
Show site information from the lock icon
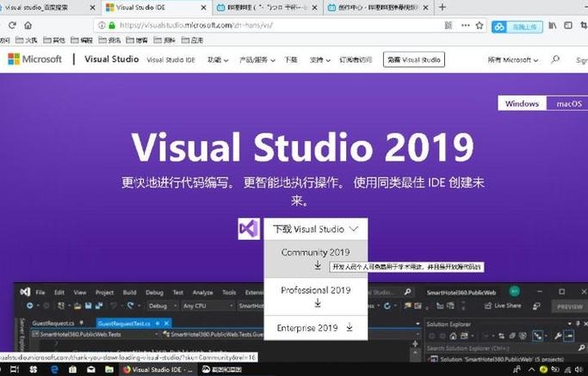tap(112, 26)
